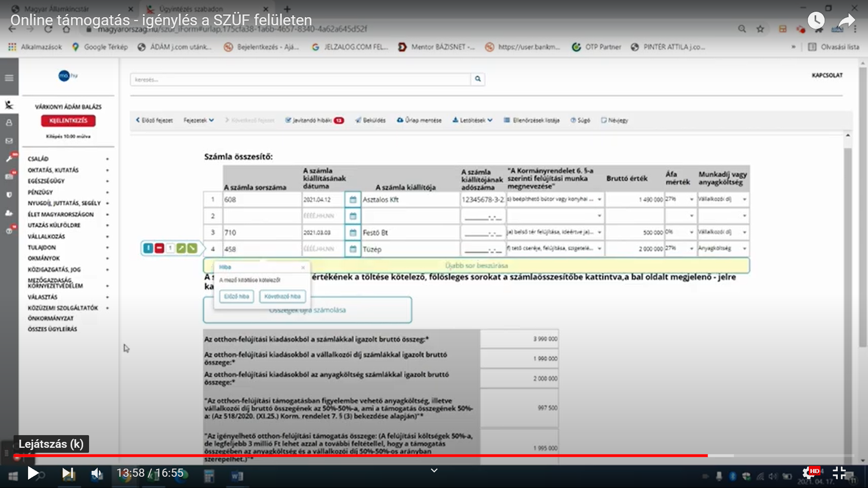The image size is (868, 488).
Task: Click Űrlap mentése cloud save icon
Action: point(400,120)
